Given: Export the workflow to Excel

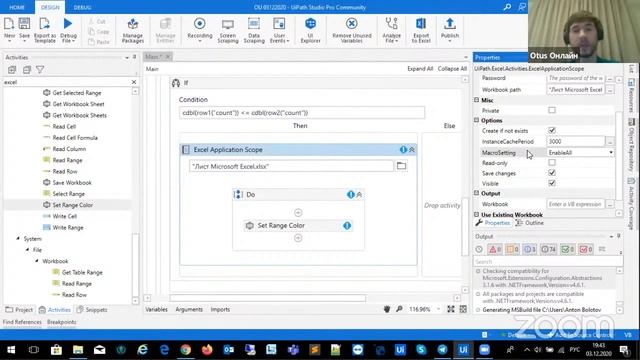Looking at the screenshot, I should point(421,29).
